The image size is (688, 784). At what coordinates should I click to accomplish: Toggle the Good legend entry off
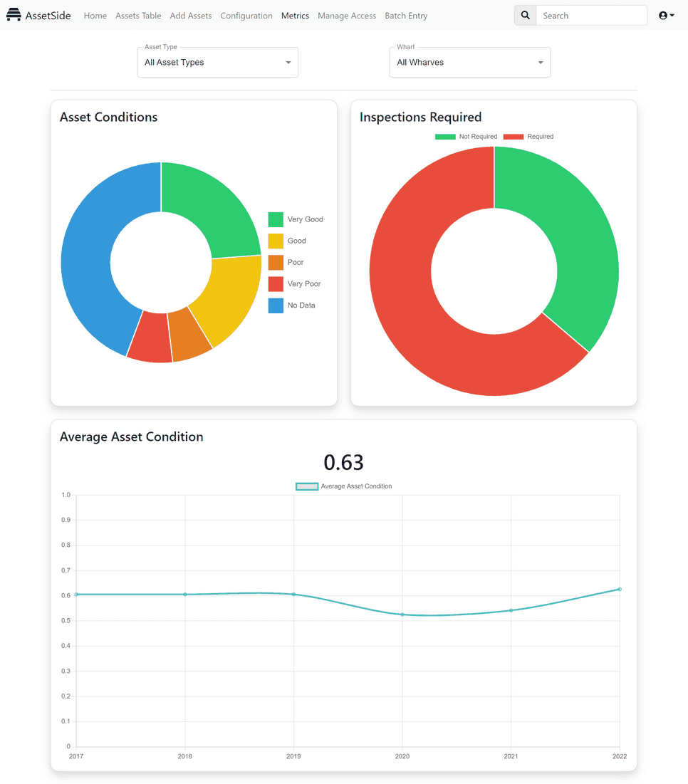click(x=276, y=241)
